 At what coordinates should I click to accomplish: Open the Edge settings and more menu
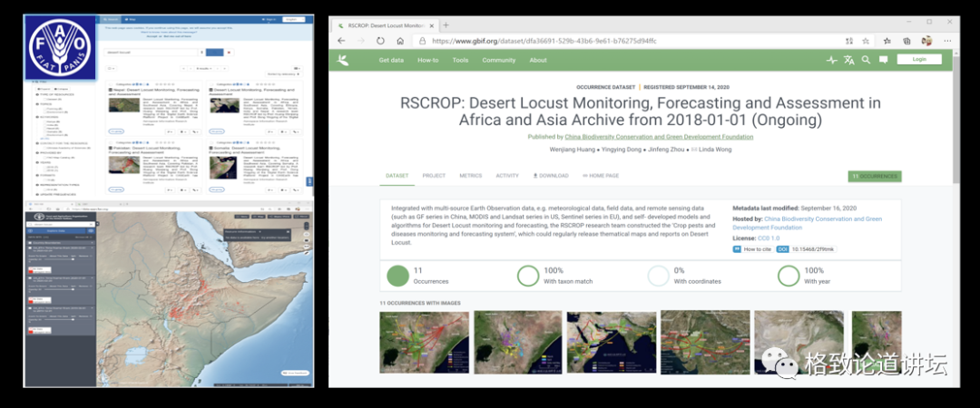947,41
